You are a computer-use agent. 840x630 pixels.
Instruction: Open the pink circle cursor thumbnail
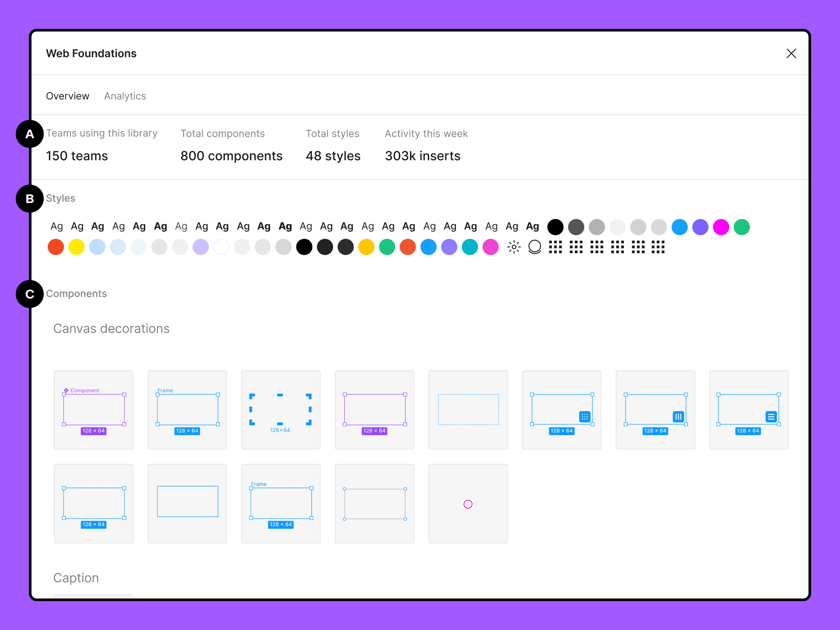click(x=468, y=504)
